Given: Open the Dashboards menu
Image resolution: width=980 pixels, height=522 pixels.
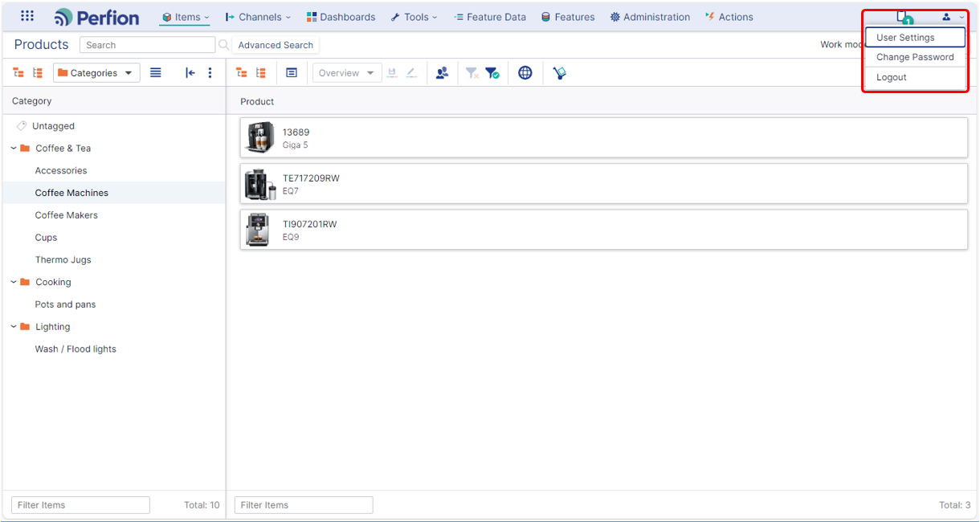Looking at the screenshot, I should pos(341,17).
